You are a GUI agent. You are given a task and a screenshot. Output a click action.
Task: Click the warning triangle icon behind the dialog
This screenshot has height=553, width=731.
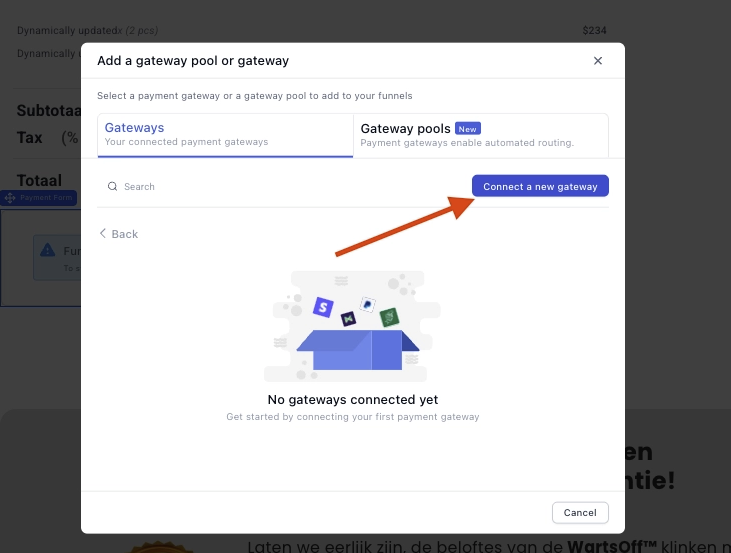point(47,252)
